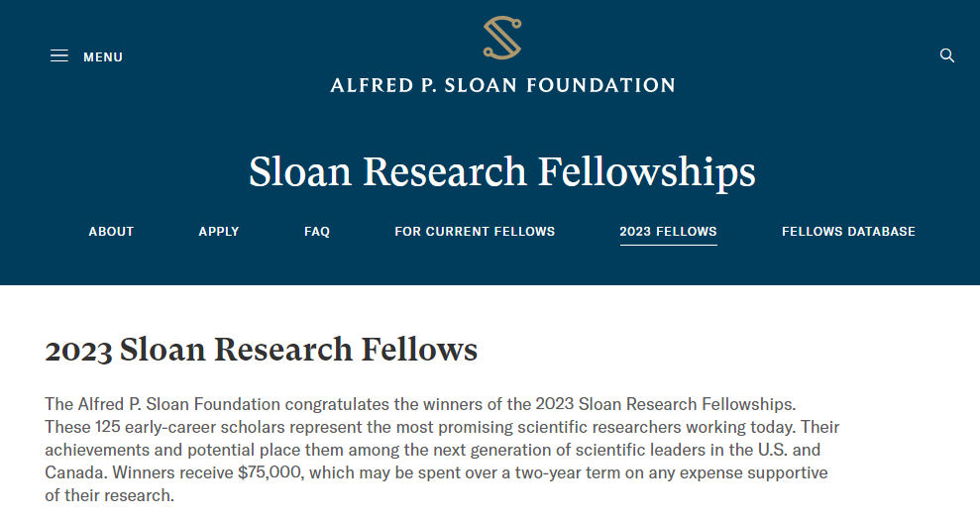Click the gold Sloan S logo
980x520 pixels.
502,38
